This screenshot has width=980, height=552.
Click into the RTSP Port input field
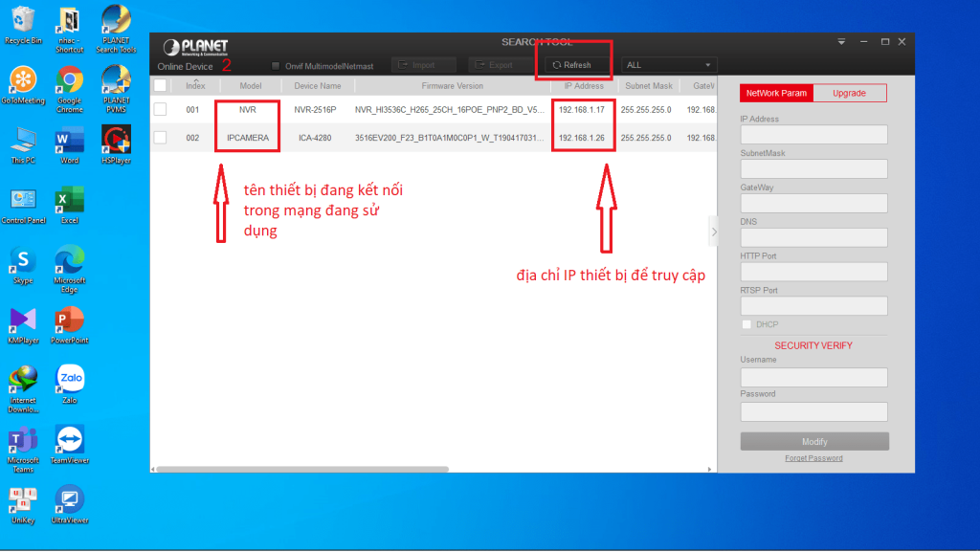tap(813, 306)
